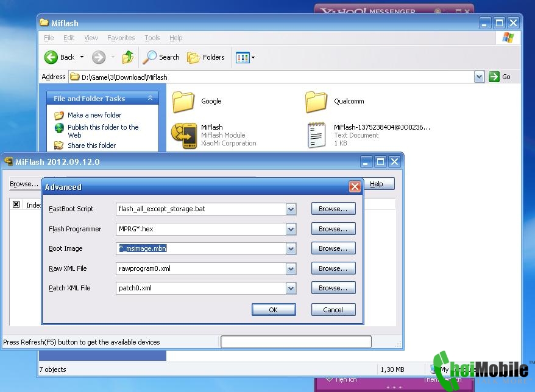
Task: Click the MiFlash status progress bar
Action: [296, 341]
